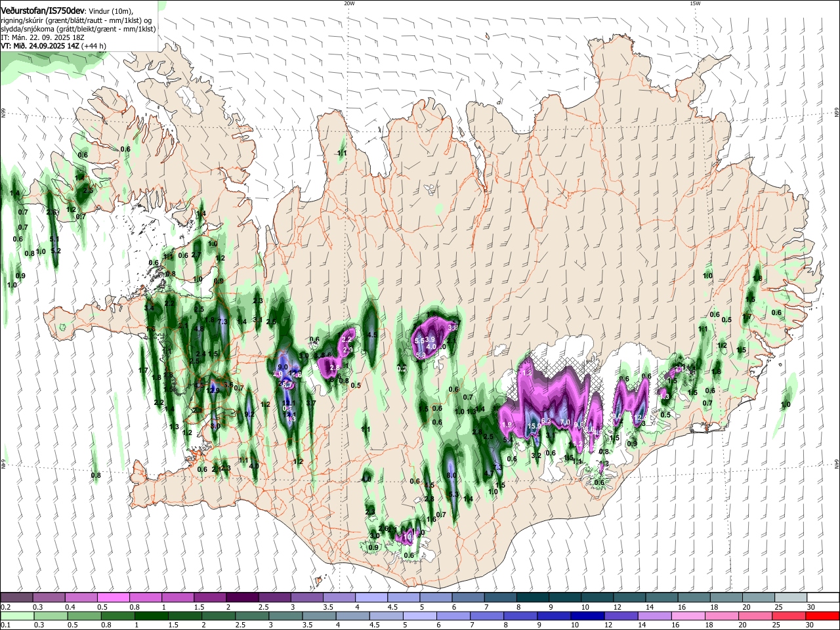Image resolution: width=840 pixels, height=630 pixels.
Task: Pick the pale grey 25–30 snow legend swatch
Action: point(789,597)
